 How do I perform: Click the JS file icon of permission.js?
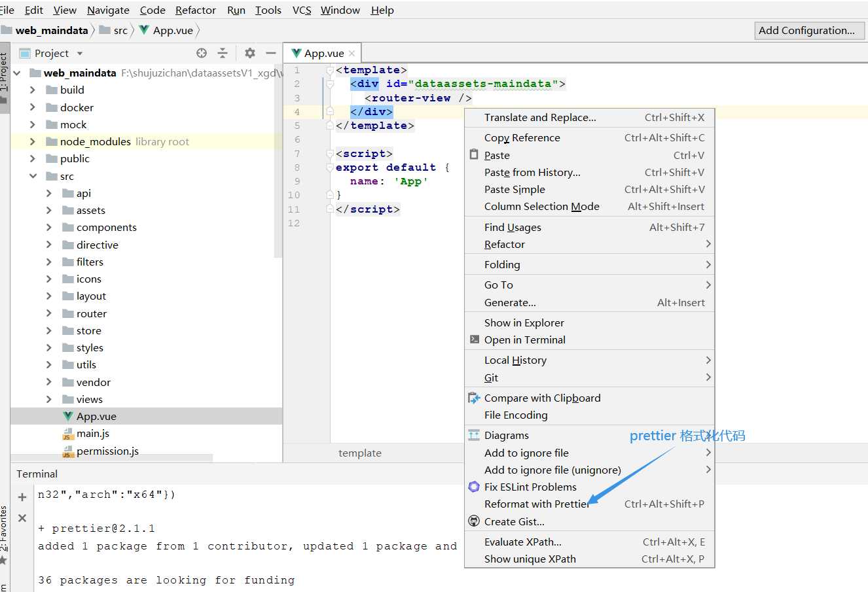click(x=68, y=451)
